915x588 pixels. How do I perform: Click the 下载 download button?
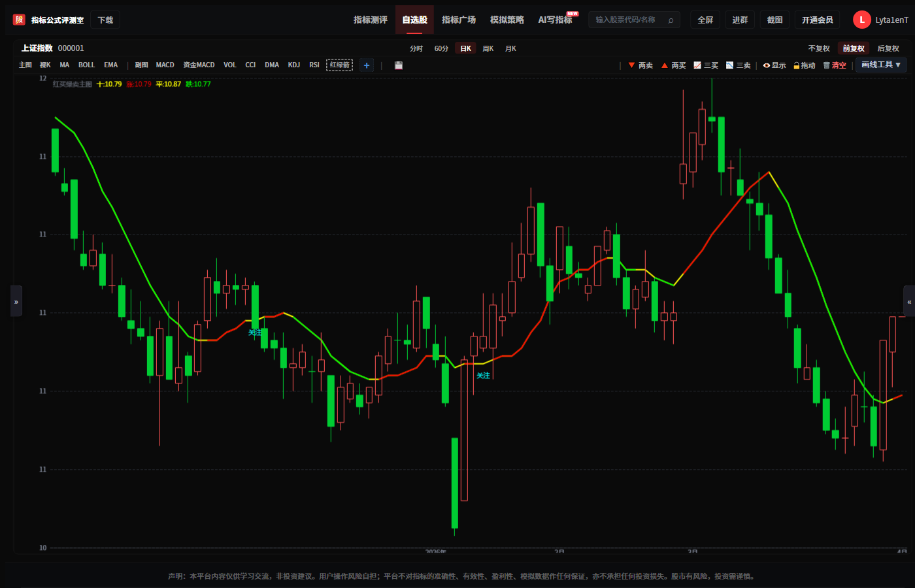105,20
